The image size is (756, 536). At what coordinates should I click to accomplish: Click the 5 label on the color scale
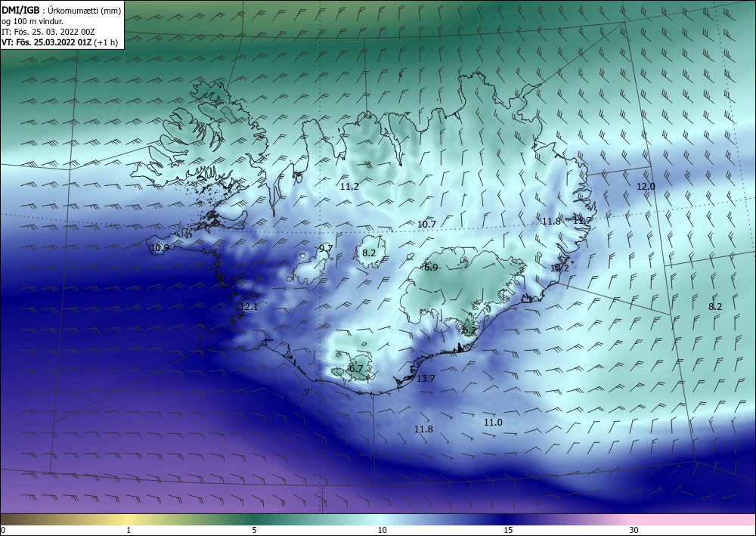tap(254, 530)
